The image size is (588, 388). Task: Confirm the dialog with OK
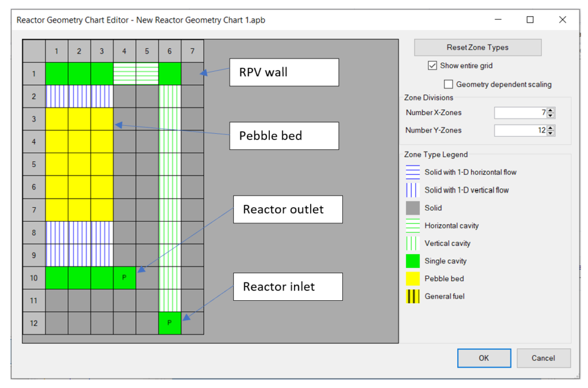click(483, 358)
